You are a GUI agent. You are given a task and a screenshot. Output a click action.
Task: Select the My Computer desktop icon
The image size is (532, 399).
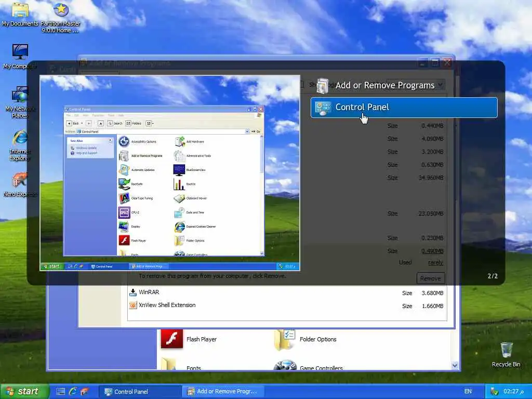point(20,56)
